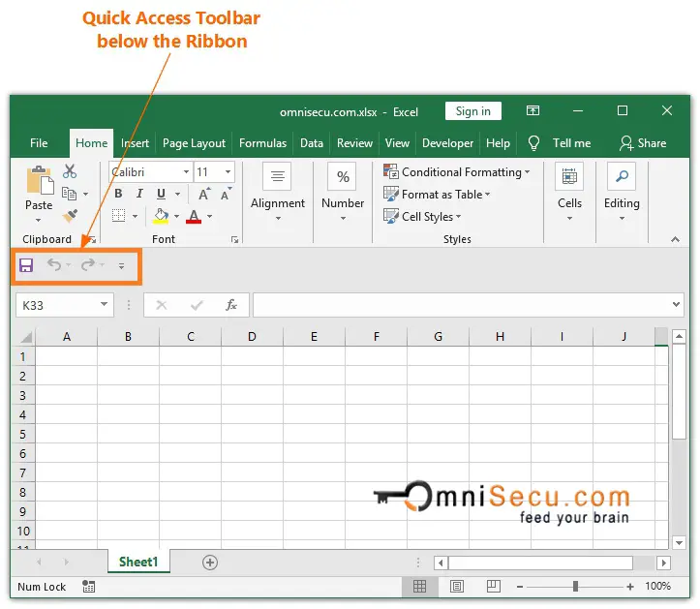
Task: Click the Insert Function fx icon
Action: click(x=231, y=305)
